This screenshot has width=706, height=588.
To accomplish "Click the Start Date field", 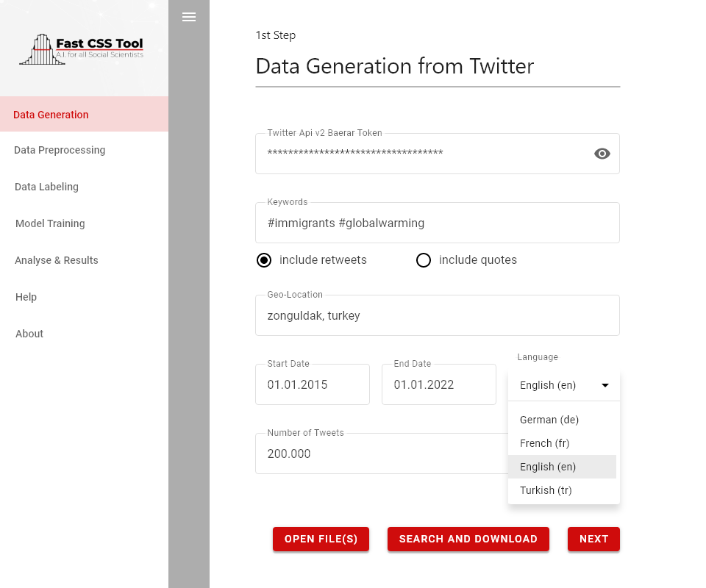I will pyautogui.click(x=312, y=384).
